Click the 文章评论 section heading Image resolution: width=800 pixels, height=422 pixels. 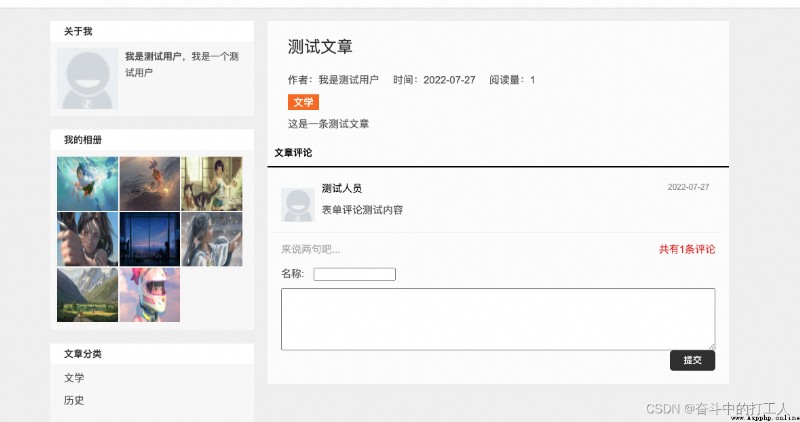[x=293, y=153]
